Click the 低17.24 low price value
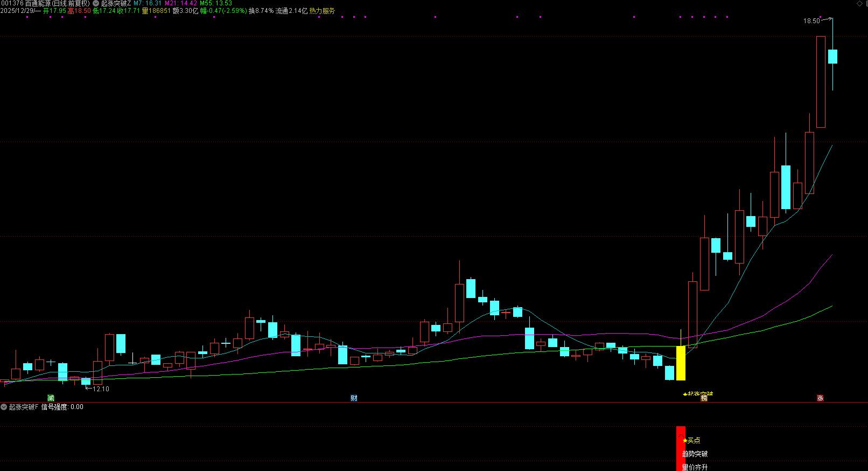868x471 pixels. 104,11
